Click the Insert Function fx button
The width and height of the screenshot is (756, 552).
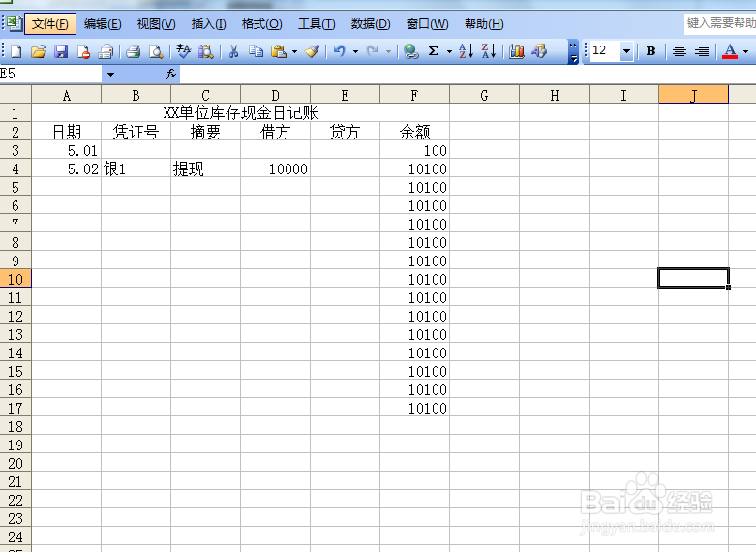(171, 74)
